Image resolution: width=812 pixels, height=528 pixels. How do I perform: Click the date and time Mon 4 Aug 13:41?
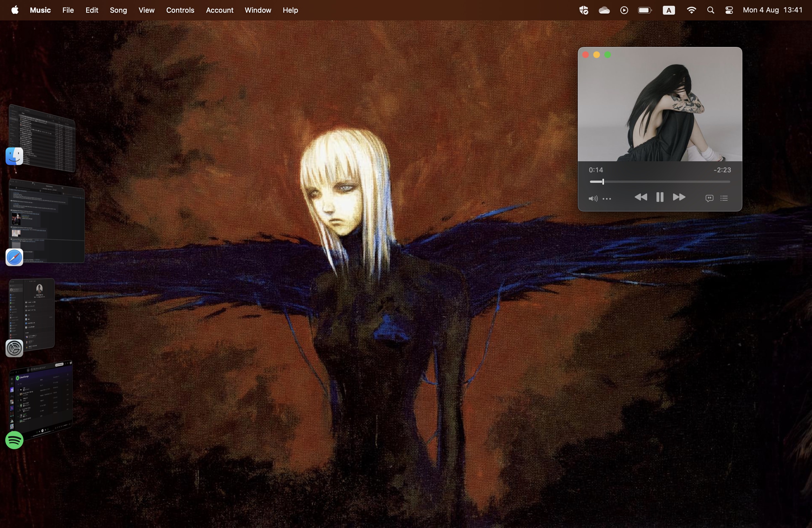pos(773,10)
